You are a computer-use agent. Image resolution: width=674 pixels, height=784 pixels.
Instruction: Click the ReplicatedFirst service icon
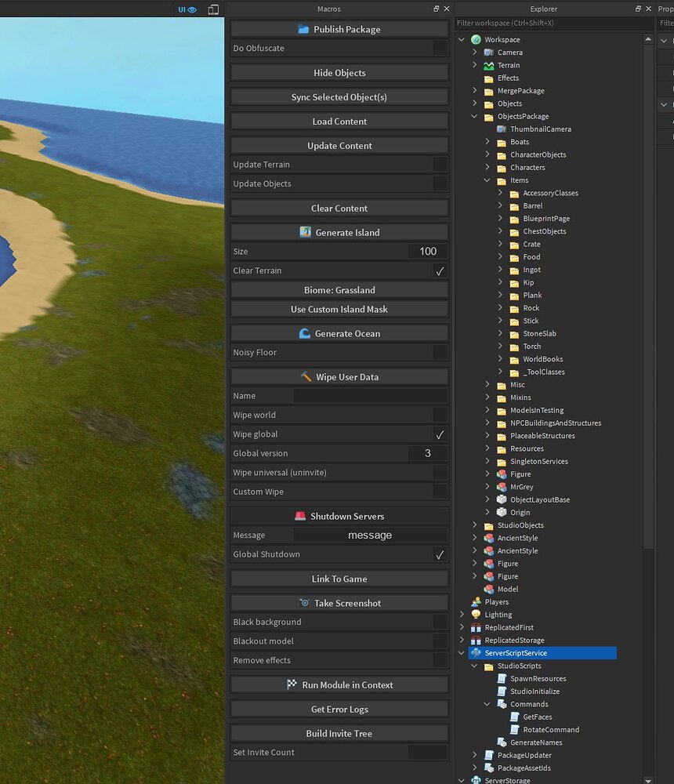pyautogui.click(x=476, y=627)
